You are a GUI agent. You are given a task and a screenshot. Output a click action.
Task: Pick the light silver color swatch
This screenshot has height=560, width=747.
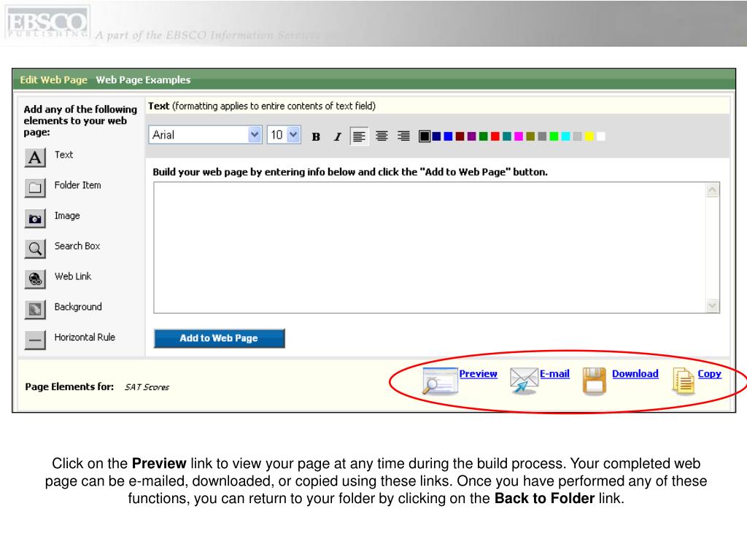578,136
